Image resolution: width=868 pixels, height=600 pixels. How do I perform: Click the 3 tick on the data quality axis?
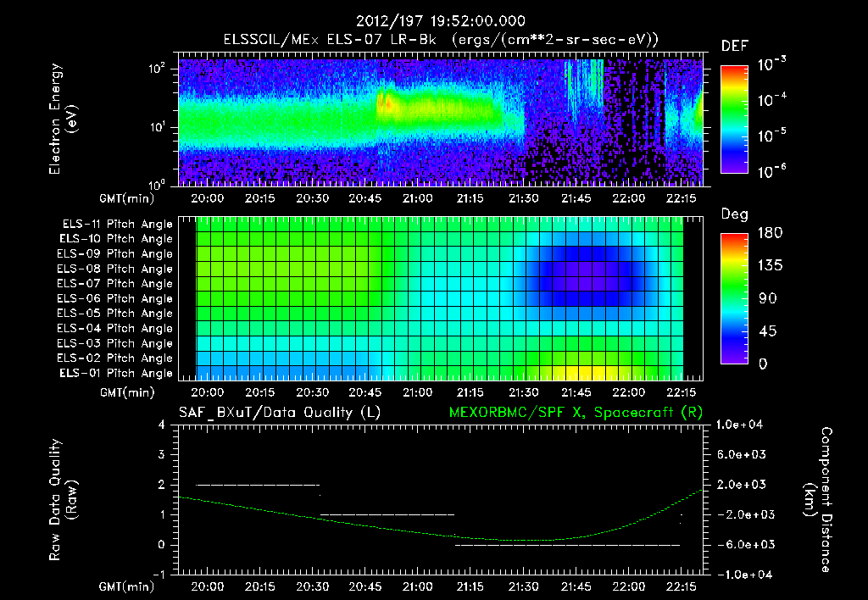pos(161,454)
